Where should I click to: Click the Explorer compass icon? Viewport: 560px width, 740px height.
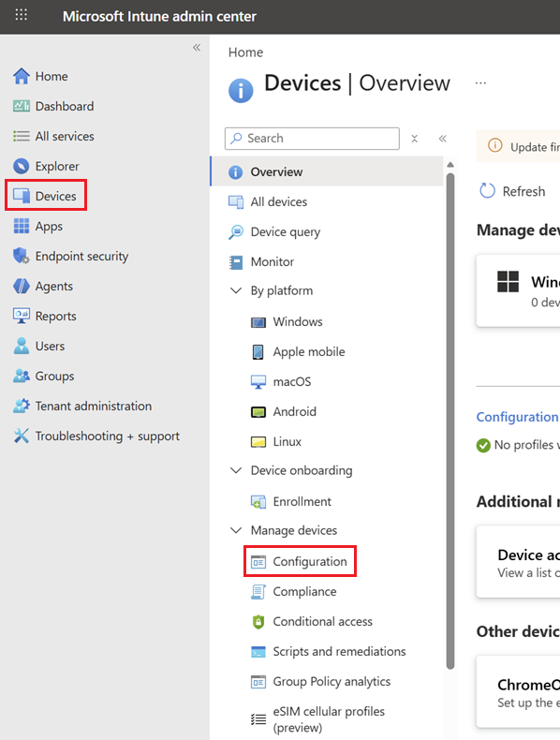pyautogui.click(x=22, y=166)
